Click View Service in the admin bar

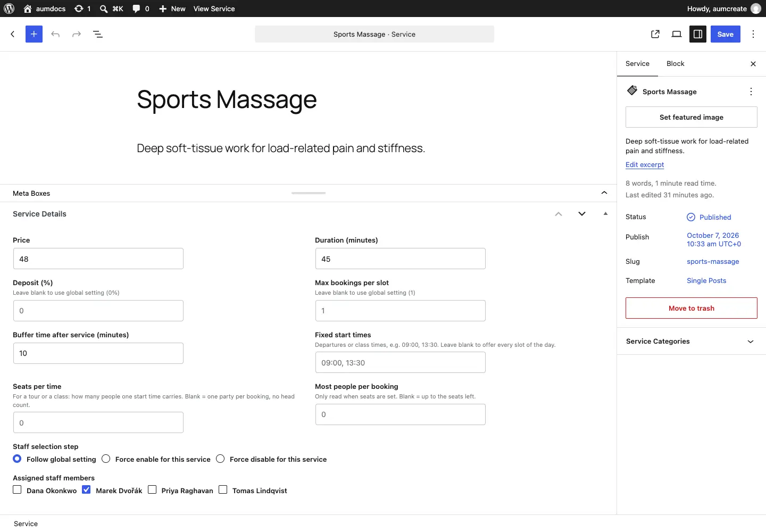click(x=214, y=9)
